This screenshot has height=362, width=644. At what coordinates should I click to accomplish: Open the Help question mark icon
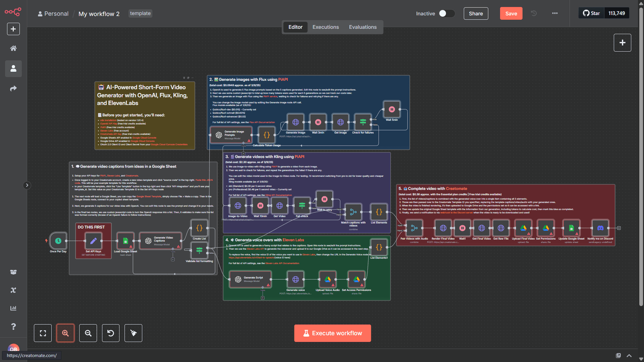pos(13,326)
